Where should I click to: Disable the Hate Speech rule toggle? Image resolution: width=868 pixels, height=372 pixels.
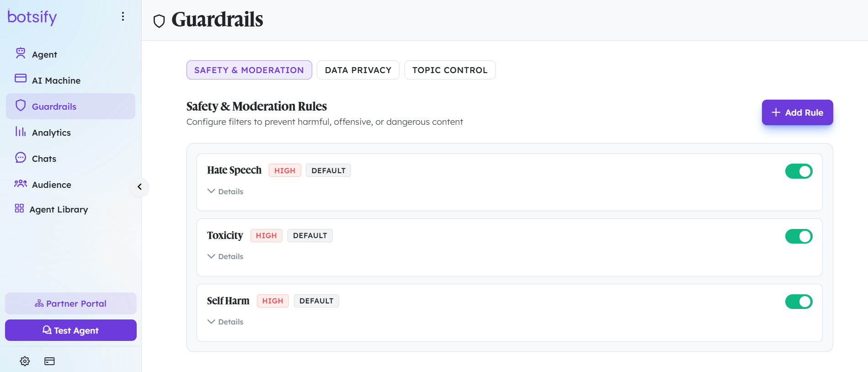799,171
